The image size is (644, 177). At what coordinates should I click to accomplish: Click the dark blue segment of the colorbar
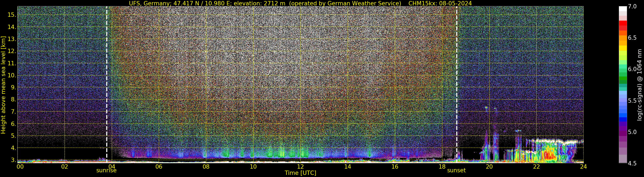(623, 119)
